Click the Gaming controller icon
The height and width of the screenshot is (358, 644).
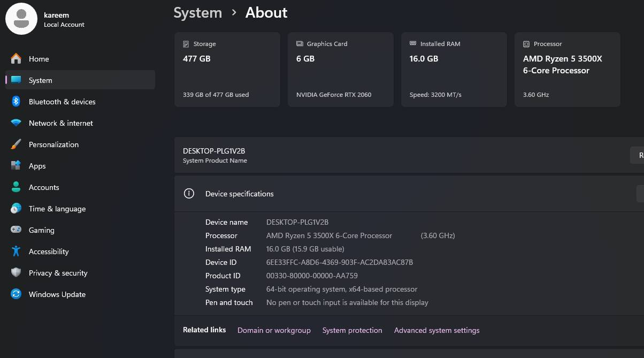click(x=16, y=230)
